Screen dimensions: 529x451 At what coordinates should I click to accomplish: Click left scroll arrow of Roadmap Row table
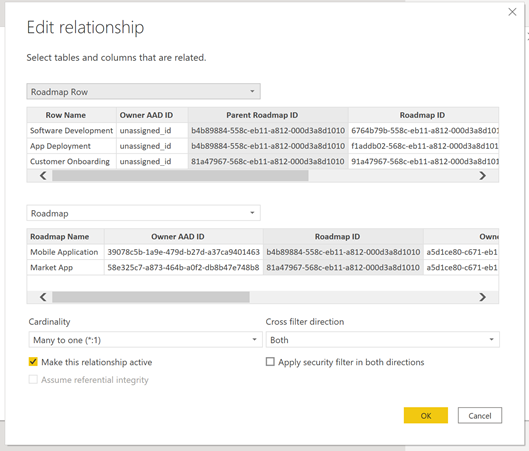coord(43,175)
